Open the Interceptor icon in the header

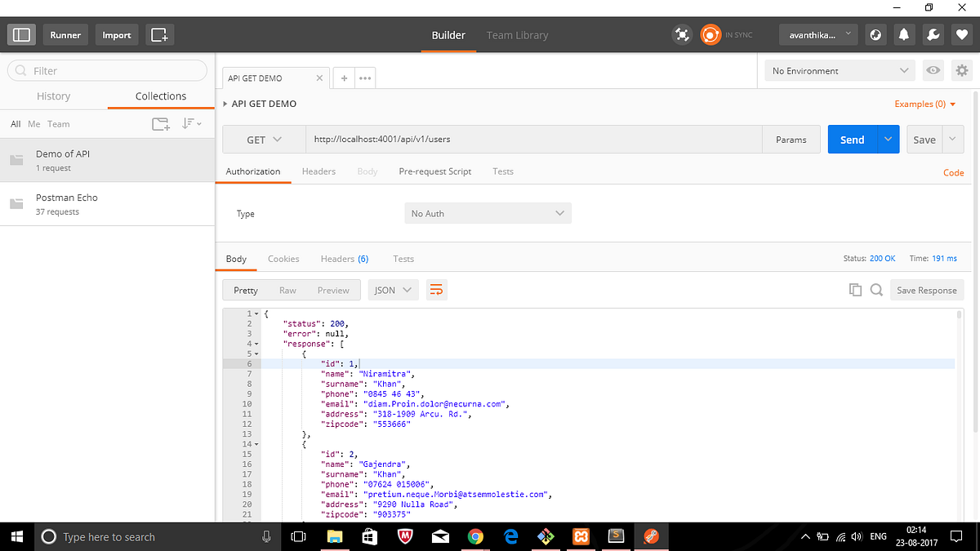click(682, 34)
